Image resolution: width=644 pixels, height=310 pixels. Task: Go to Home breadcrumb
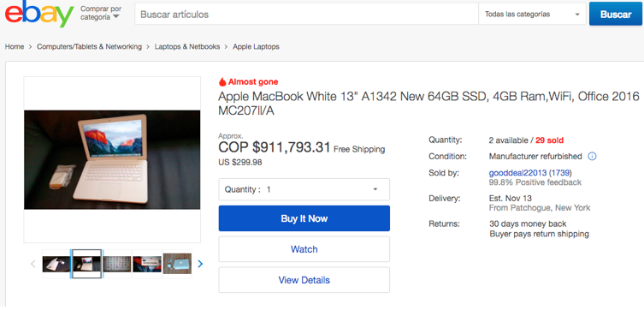point(15,47)
